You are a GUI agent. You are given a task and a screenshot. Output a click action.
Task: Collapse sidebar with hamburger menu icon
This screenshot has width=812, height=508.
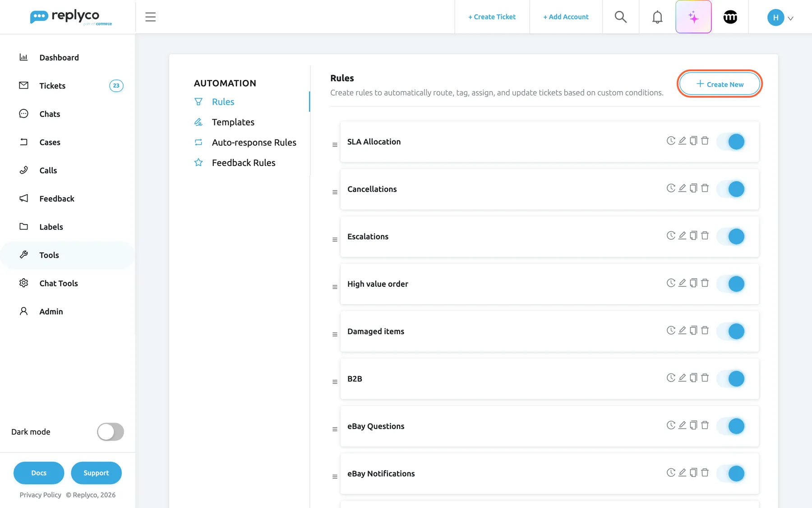pyautogui.click(x=151, y=17)
